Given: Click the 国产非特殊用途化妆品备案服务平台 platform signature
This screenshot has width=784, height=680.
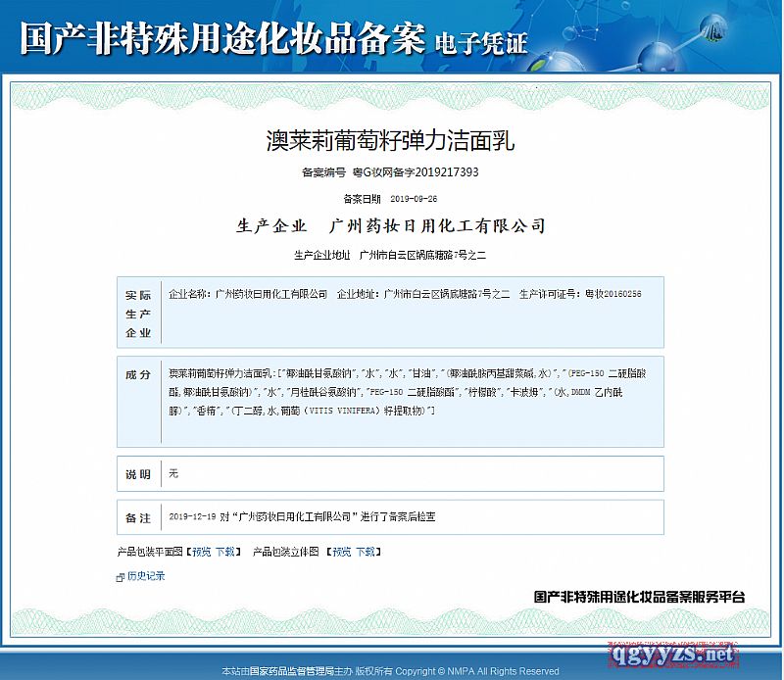Looking at the screenshot, I should tap(639, 596).
